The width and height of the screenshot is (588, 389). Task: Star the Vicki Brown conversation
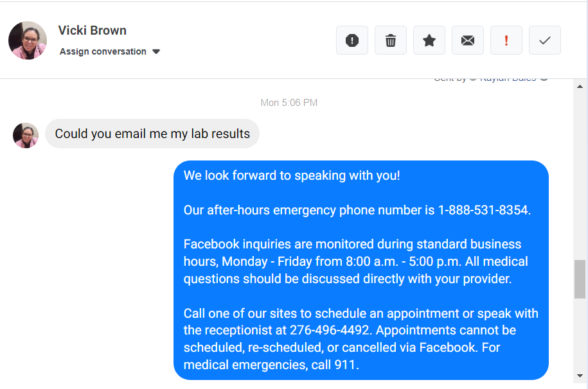point(429,40)
